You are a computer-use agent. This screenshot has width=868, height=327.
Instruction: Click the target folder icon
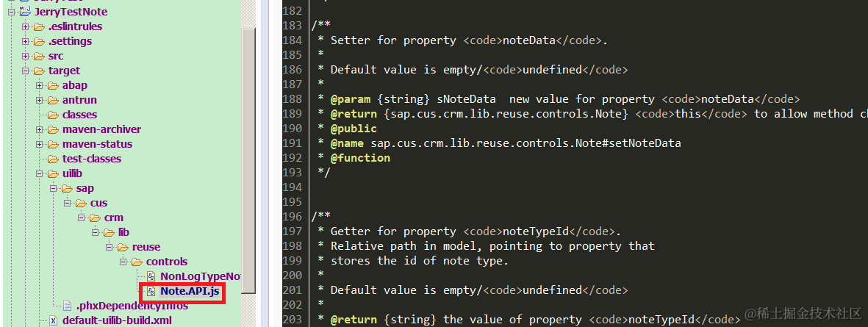(39, 71)
